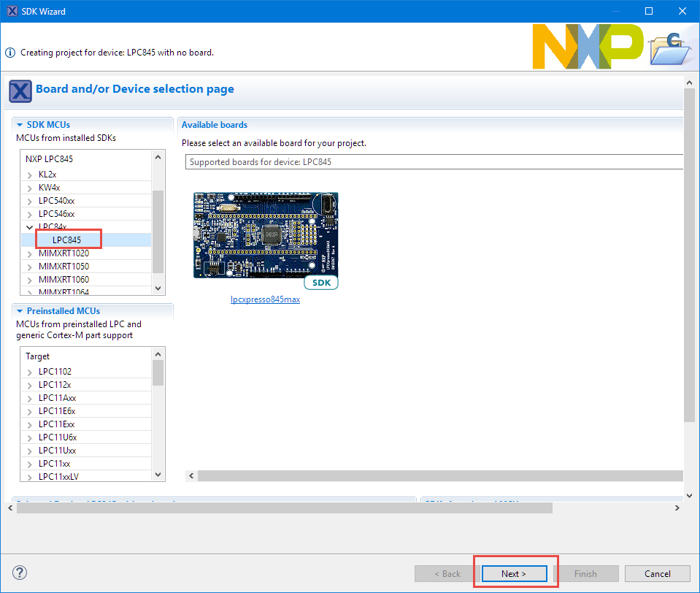The width and height of the screenshot is (700, 593).
Task: Expand the KL2x tree node
Action: (x=30, y=175)
